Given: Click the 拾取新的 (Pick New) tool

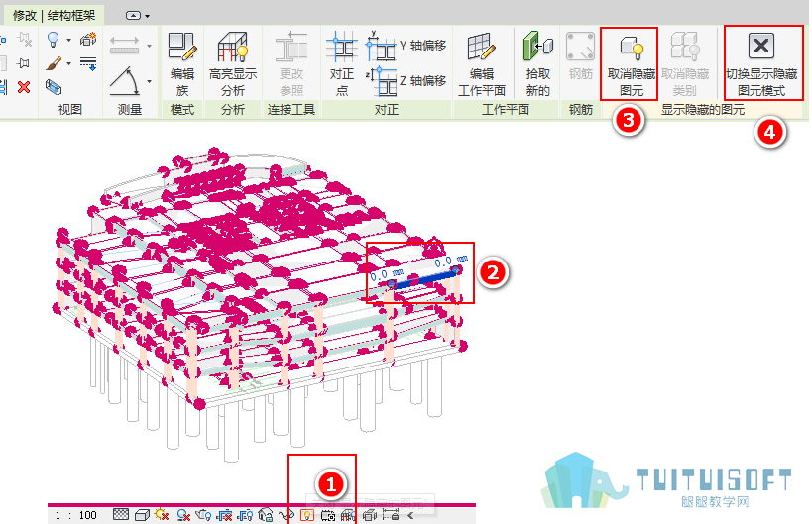Looking at the screenshot, I should click(x=537, y=64).
